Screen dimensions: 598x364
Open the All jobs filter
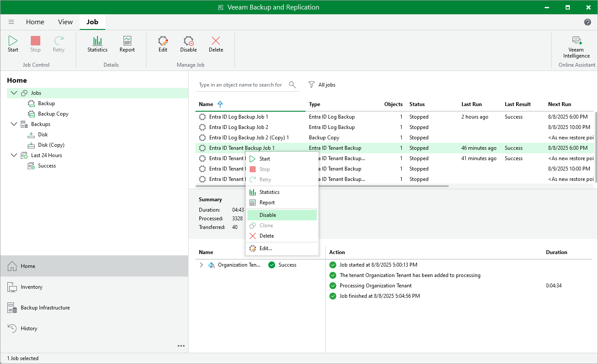point(322,85)
